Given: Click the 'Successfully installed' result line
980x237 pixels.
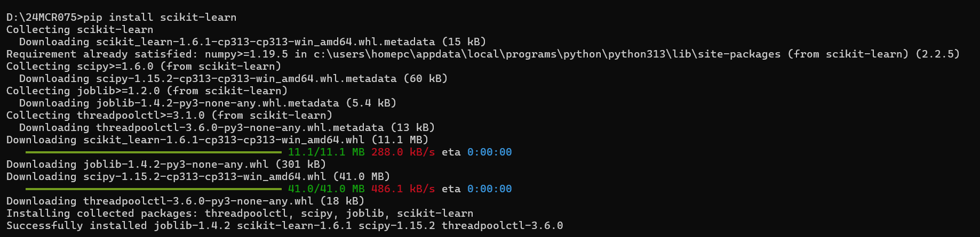Looking at the screenshot, I should [284, 225].
